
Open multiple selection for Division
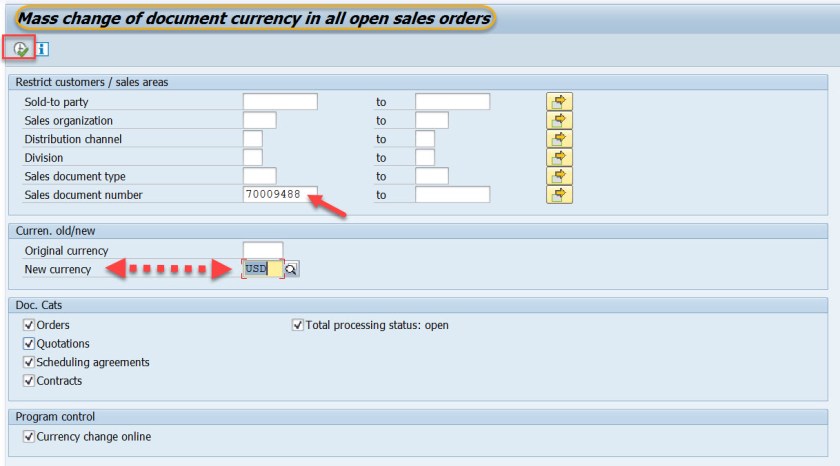[x=559, y=157]
